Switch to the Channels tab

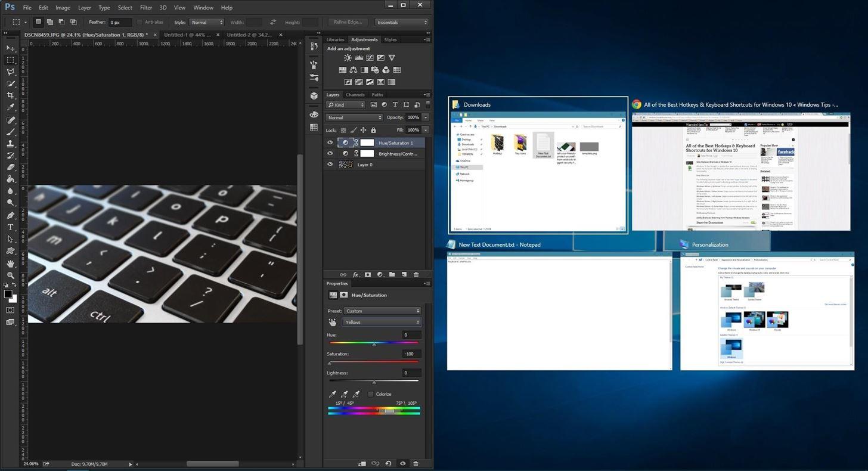(355, 94)
